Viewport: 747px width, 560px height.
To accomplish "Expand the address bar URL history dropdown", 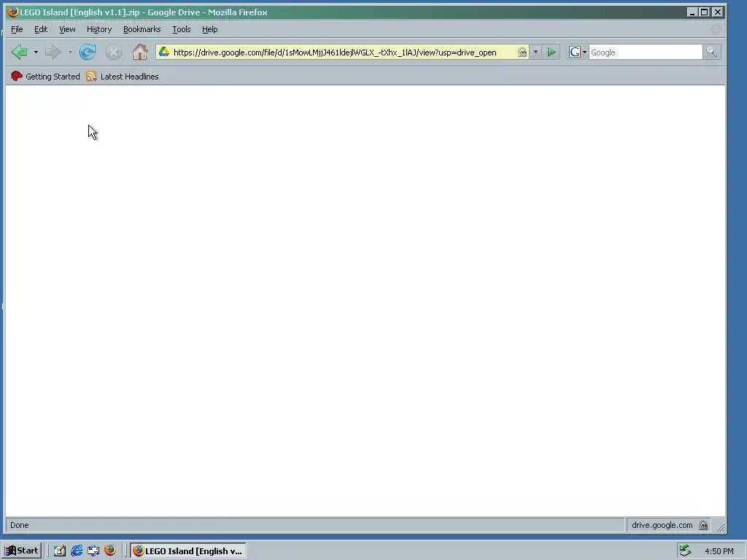I will [535, 52].
